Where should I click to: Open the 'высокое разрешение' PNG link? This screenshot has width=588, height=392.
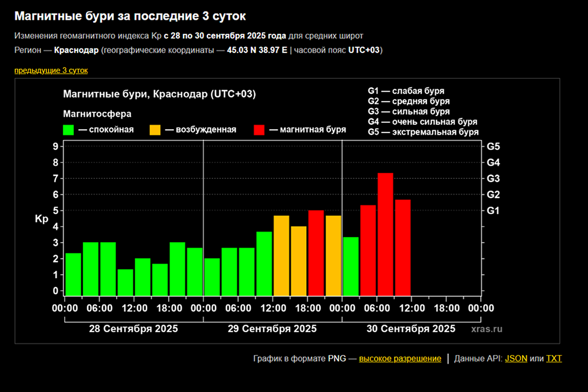coord(400,359)
